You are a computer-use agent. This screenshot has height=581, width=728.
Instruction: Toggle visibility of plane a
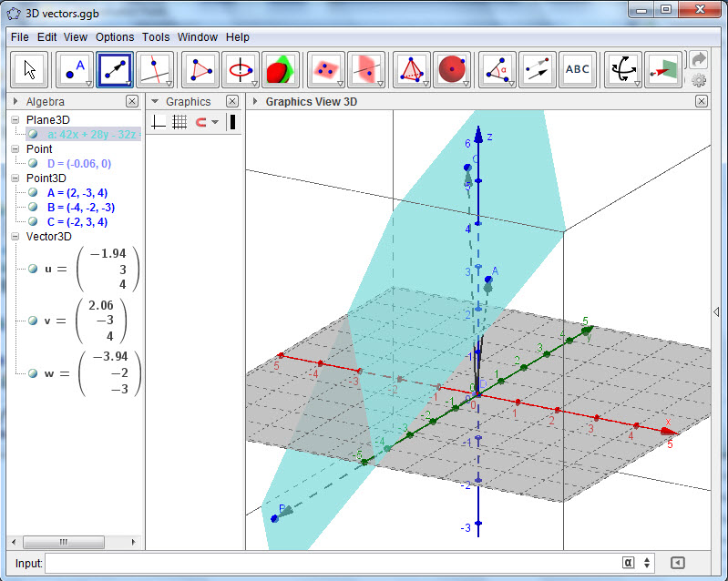(x=33, y=134)
